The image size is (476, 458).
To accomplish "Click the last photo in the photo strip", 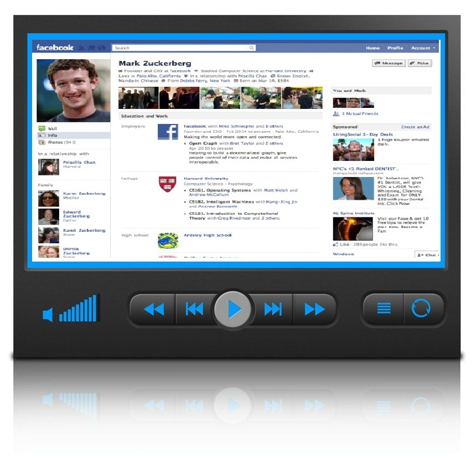I will pos(302,98).
